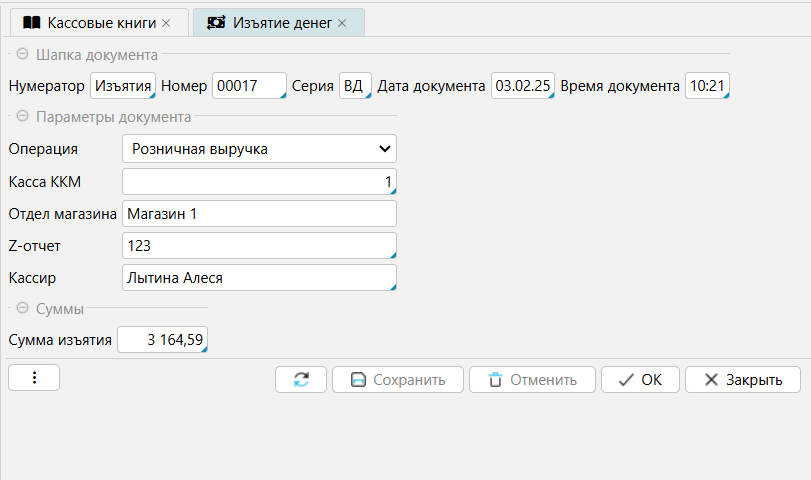Collapse the Шапка документа section
811x480 pixels.
[22, 55]
